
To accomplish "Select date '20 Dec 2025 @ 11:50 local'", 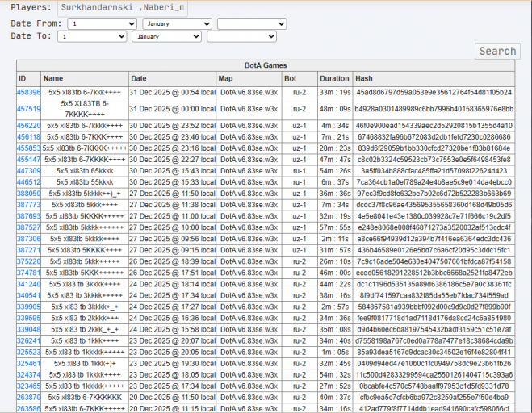I will [172, 398].
